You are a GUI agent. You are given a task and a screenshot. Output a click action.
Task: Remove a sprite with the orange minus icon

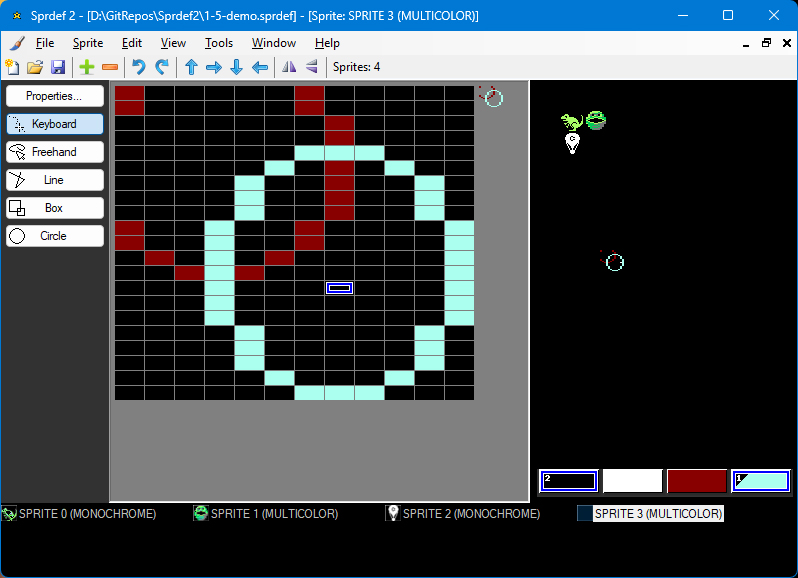coord(110,67)
